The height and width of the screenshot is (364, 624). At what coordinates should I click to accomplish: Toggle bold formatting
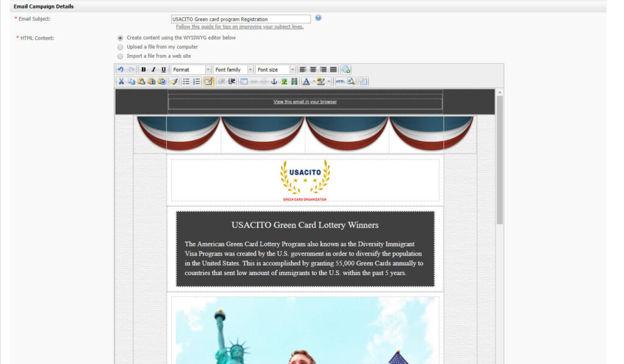[x=143, y=70]
